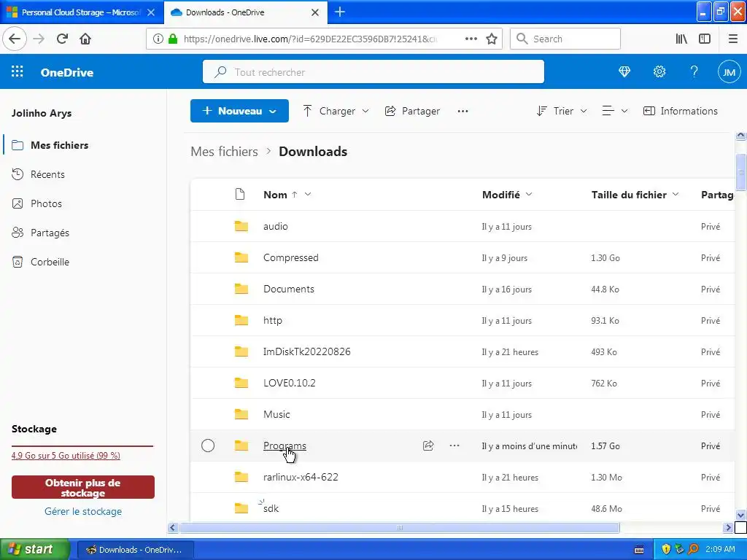Image resolution: width=747 pixels, height=560 pixels.
Task: Open the ImDiskTk20220826 folder
Action: coord(307,352)
